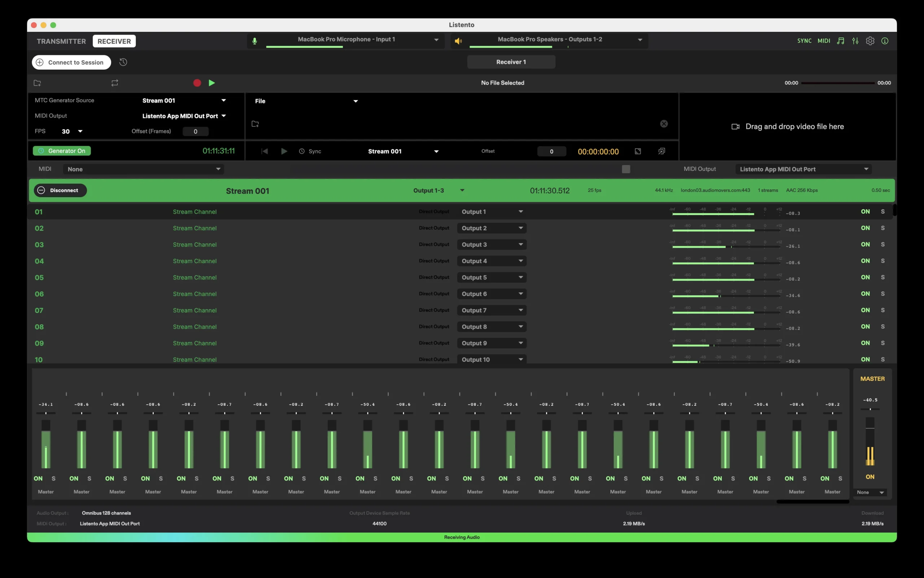Click the mixer horizontal scrollbar
Screen dimensions: 924x578
point(812,501)
